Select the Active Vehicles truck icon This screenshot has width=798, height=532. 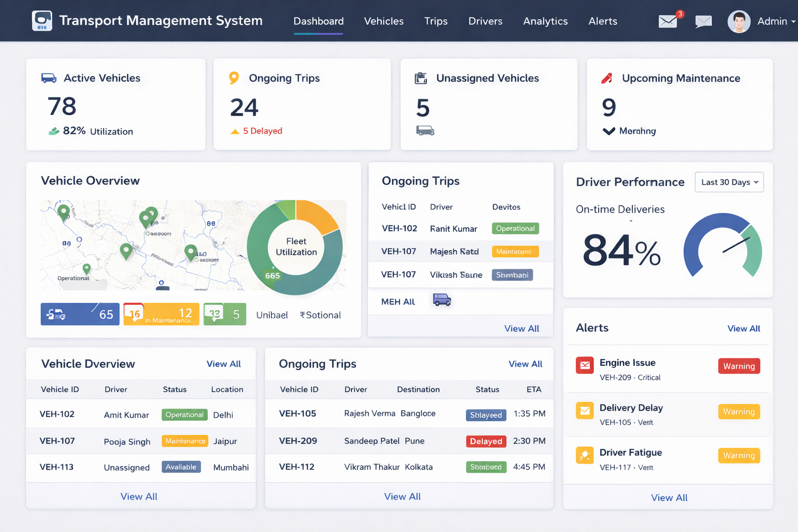click(48, 77)
